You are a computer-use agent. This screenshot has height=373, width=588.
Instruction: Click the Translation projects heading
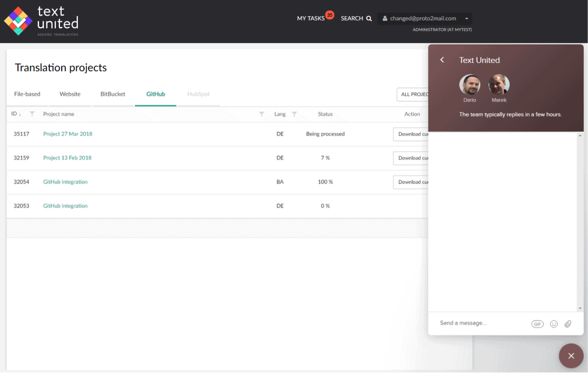[x=61, y=68]
